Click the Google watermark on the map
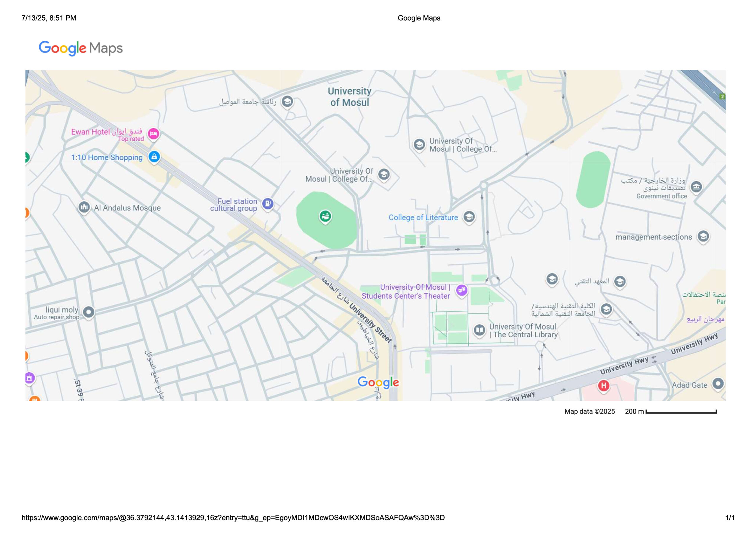The height and width of the screenshot is (534, 756). tap(378, 382)
